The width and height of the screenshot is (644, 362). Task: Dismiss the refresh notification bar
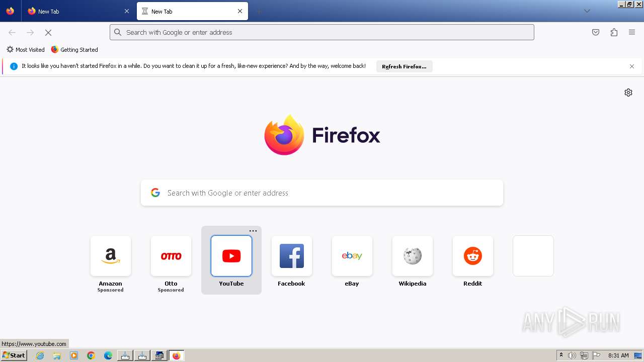pyautogui.click(x=632, y=66)
